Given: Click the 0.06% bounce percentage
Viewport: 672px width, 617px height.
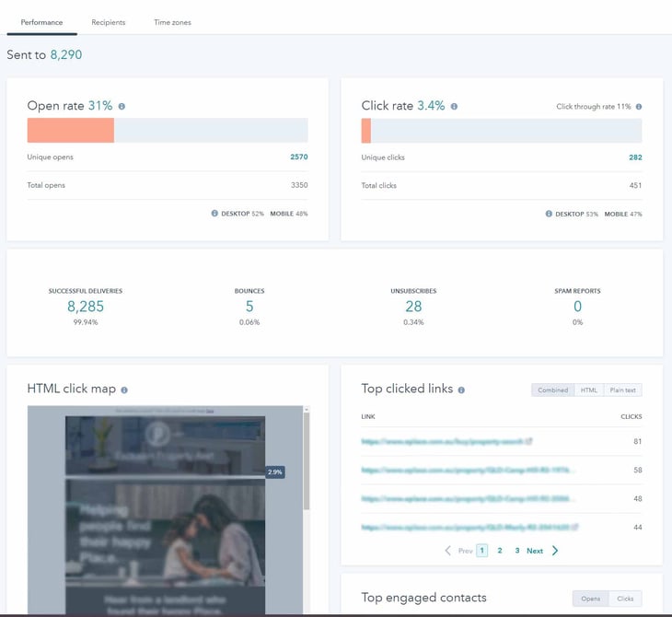Looking at the screenshot, I should coord(249,322).
